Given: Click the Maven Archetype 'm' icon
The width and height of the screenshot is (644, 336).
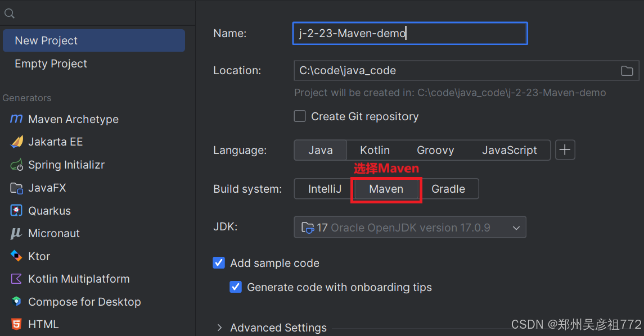Looking at the screenshot, I should click(16, 119).
